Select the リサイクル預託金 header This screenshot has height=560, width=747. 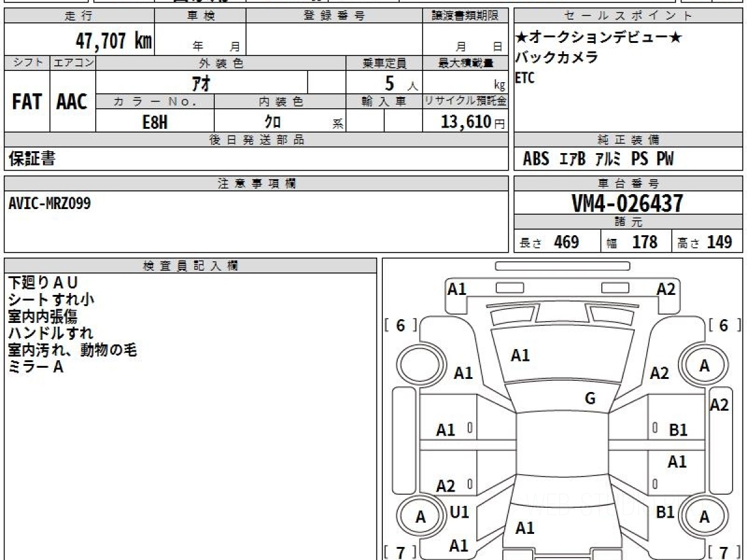pyautogui.click(x=466, y=101)
